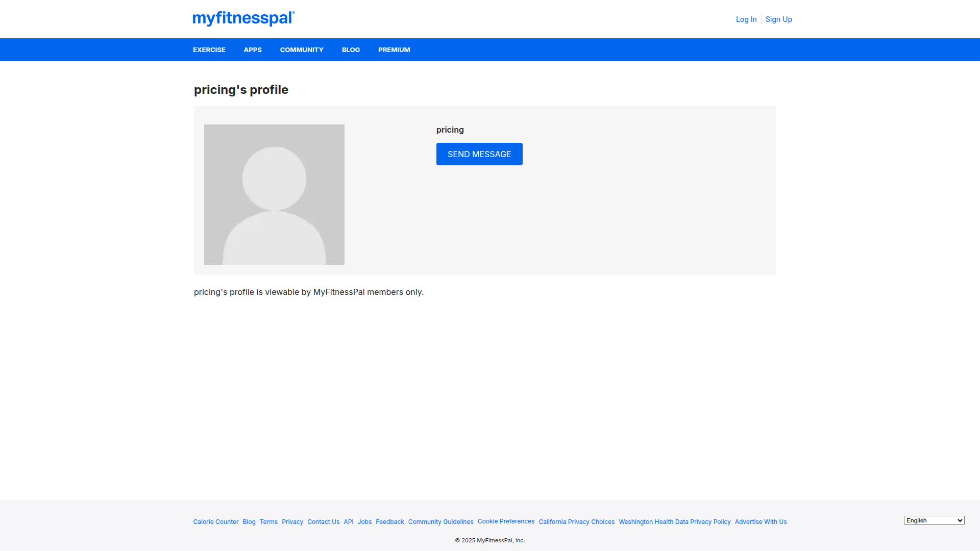
Task: Click the SEND MESSAGE button
Action: point(479,154)
